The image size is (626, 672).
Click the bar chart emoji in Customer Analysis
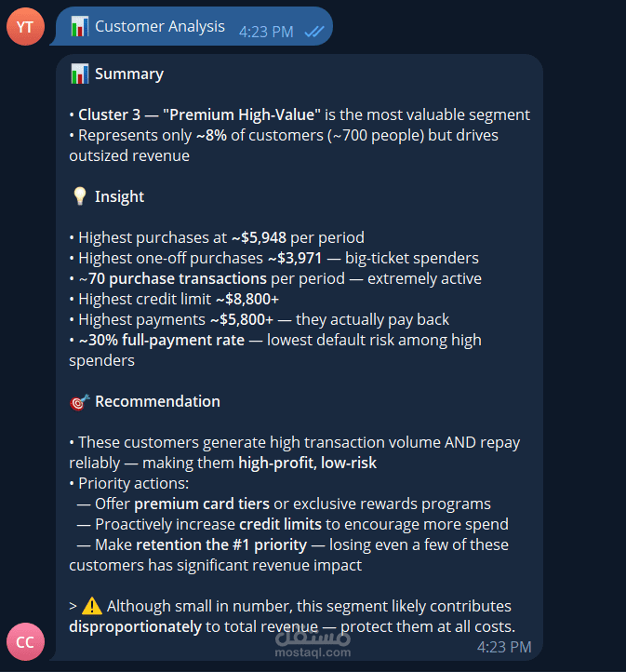(80, 26)
